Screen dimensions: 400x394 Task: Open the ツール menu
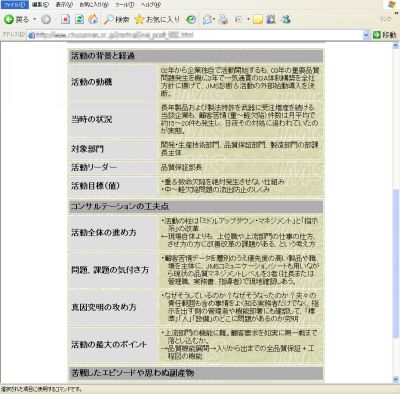click(125, 5)
